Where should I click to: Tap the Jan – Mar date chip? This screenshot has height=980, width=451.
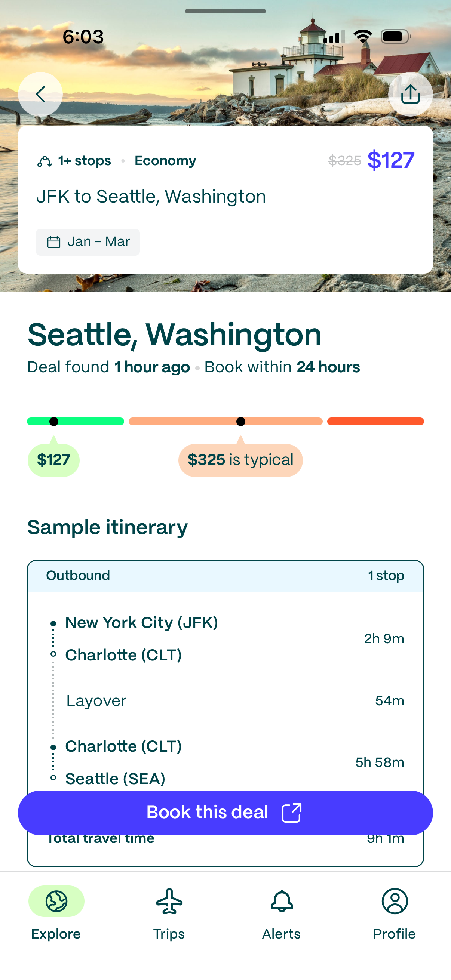click(88, 242)
